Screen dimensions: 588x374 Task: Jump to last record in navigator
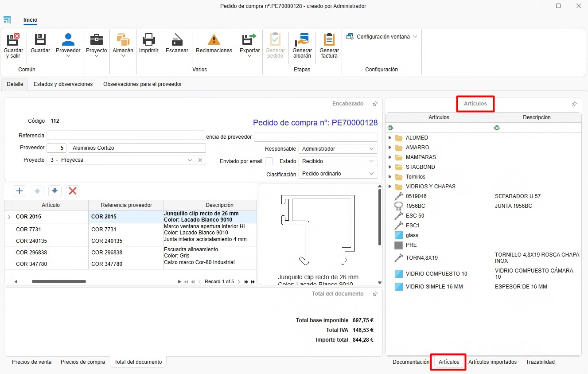pyautogui.click(x=253, y=282)
